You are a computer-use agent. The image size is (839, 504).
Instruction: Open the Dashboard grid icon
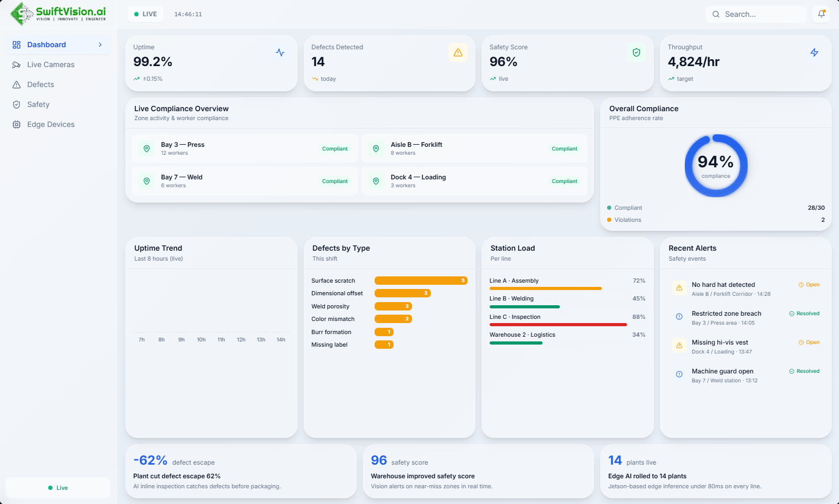(16, 45)
